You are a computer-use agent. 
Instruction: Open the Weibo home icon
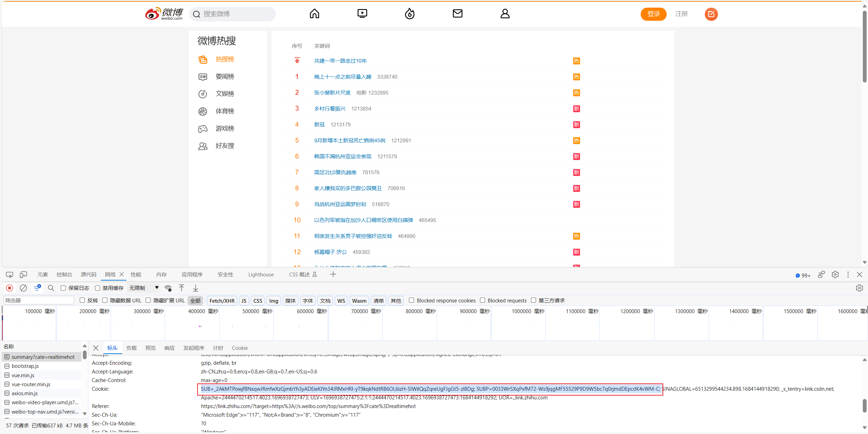(x=314, y=14)
